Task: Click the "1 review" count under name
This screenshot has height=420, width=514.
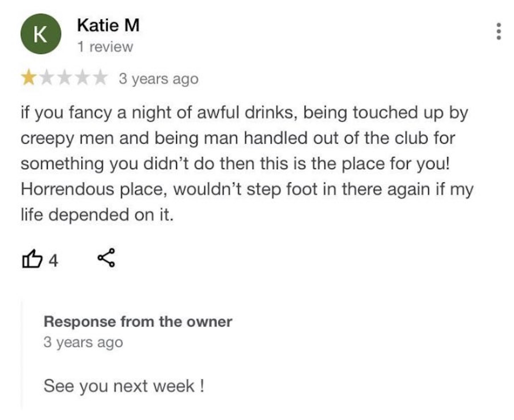Action: pyautogui.click(x=105, y=47)
